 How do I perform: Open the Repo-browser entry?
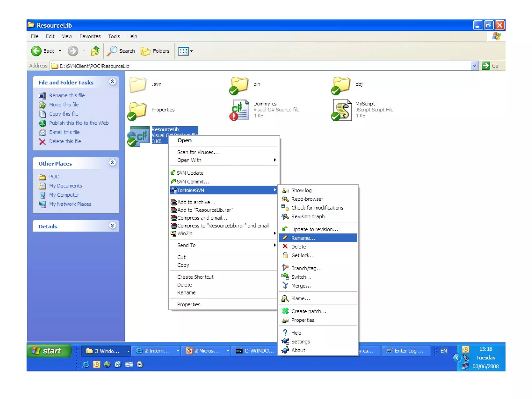(x=307, y=199)
